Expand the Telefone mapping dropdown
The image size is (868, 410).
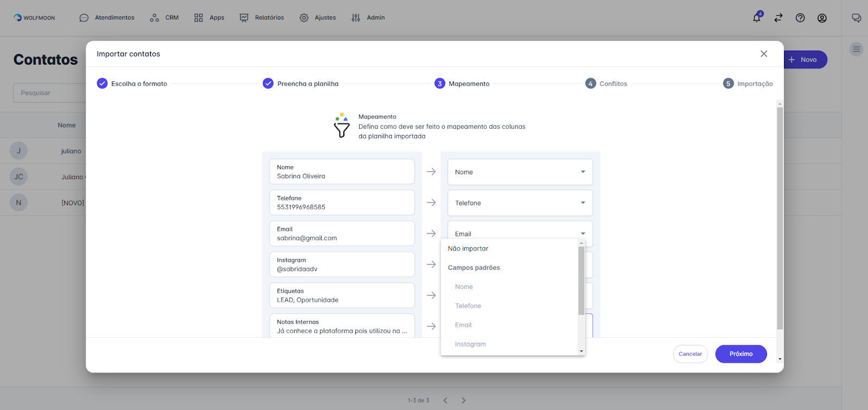coord(520,203)
